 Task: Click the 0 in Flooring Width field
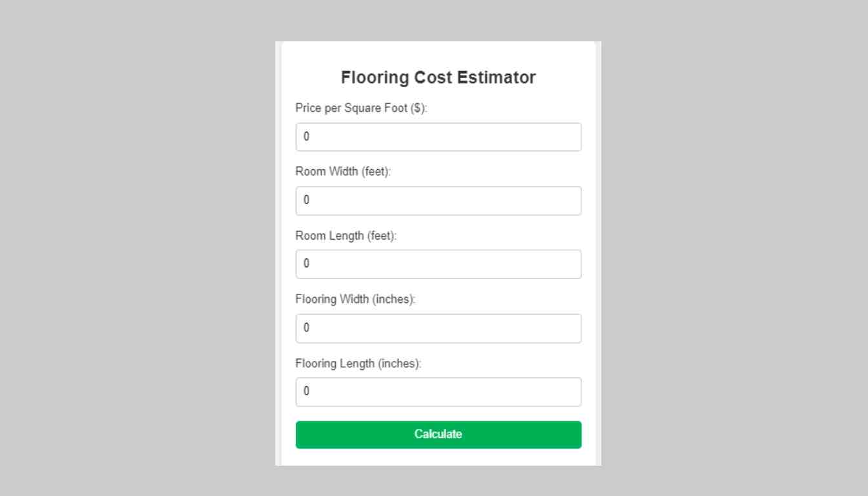point(306,328)
